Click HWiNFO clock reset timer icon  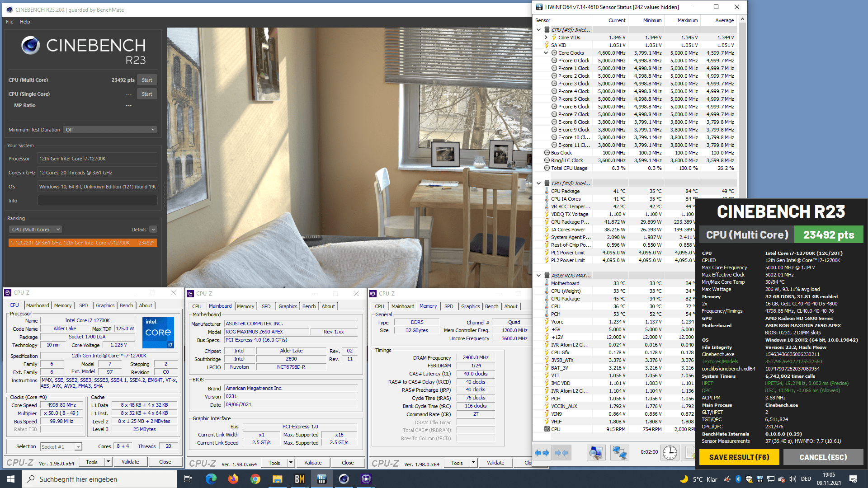tap(670, 452)
